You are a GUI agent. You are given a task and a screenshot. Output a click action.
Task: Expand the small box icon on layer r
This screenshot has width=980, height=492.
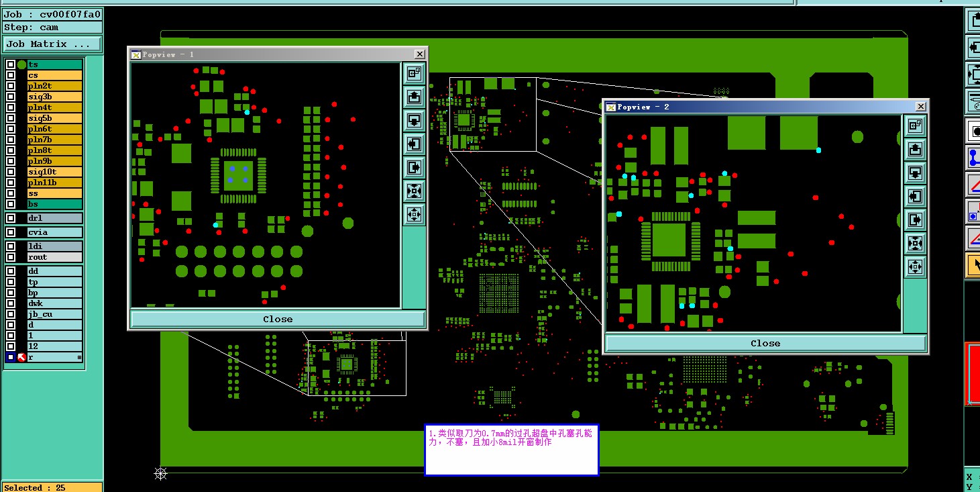[79, 358]
